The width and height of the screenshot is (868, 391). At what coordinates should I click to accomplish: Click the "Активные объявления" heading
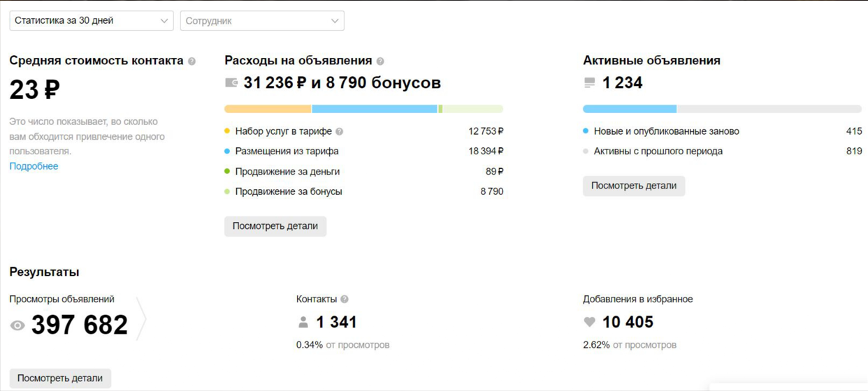(651, 61)
